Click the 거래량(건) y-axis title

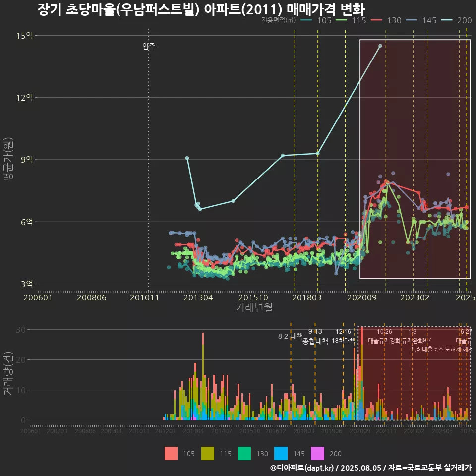pos(8,373)
